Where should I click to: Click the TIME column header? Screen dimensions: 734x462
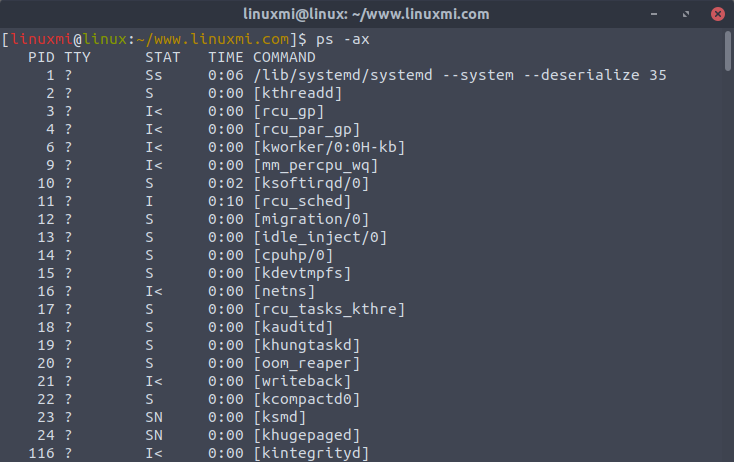point(225,57)
